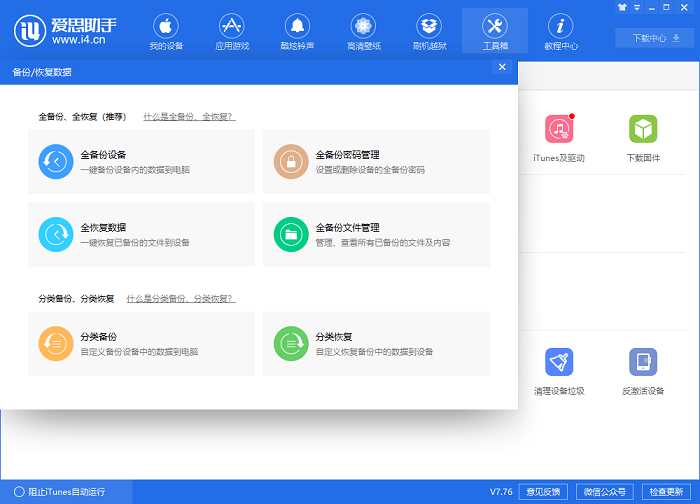Open 我的设备 (My Device) tab

click(166, 31)
